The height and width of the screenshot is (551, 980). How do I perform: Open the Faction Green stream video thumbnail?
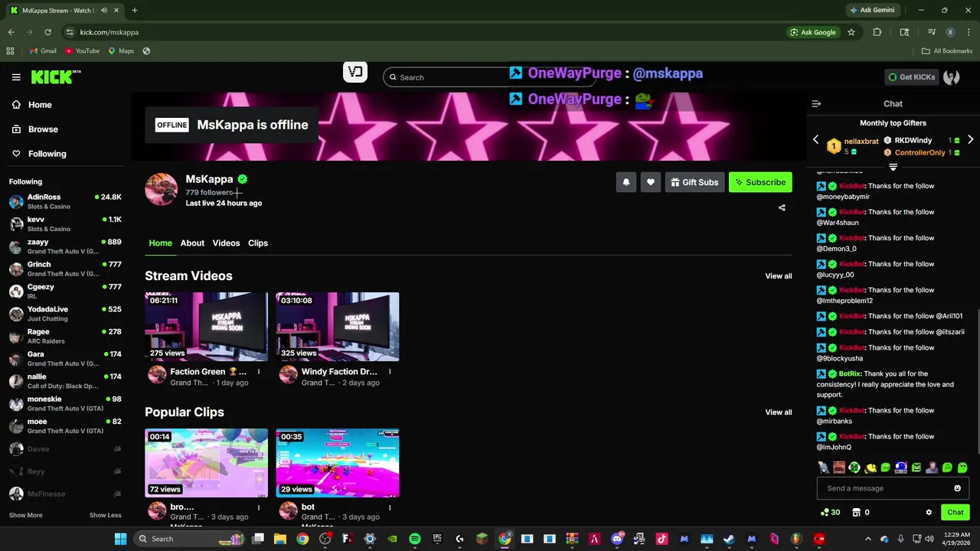tap(206, 327)
